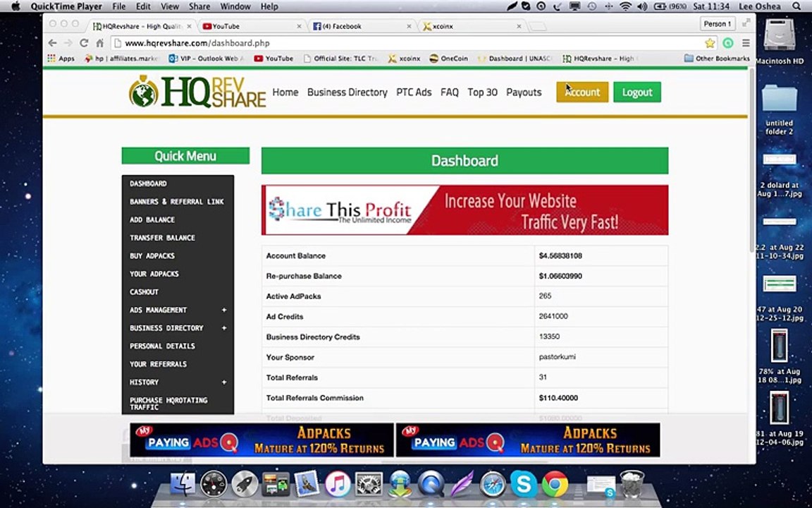Open Skype from the Dock
The image size is (812, 508).
(x=524, y=484)
